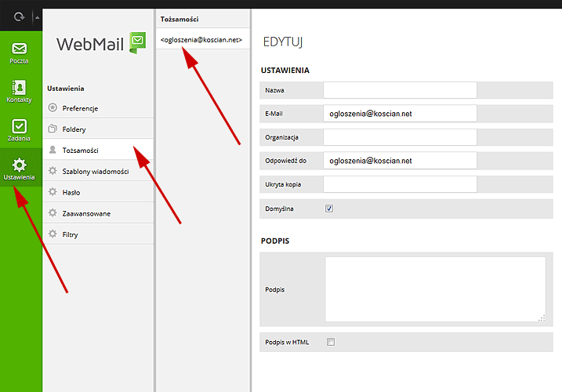Click the Podpis signature text area
Viewport: 562px width, 392px height.
click(x=435, y=289)
